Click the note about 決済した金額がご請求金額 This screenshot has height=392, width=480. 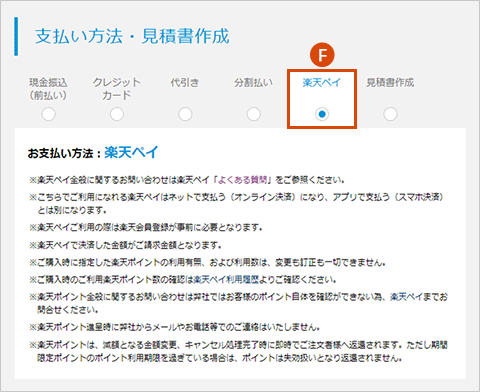(x=126, y=245)
